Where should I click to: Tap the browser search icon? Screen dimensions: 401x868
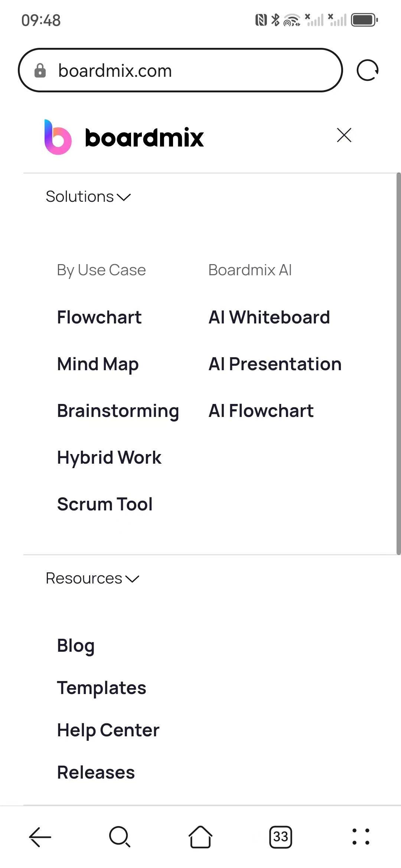point(120,837)
